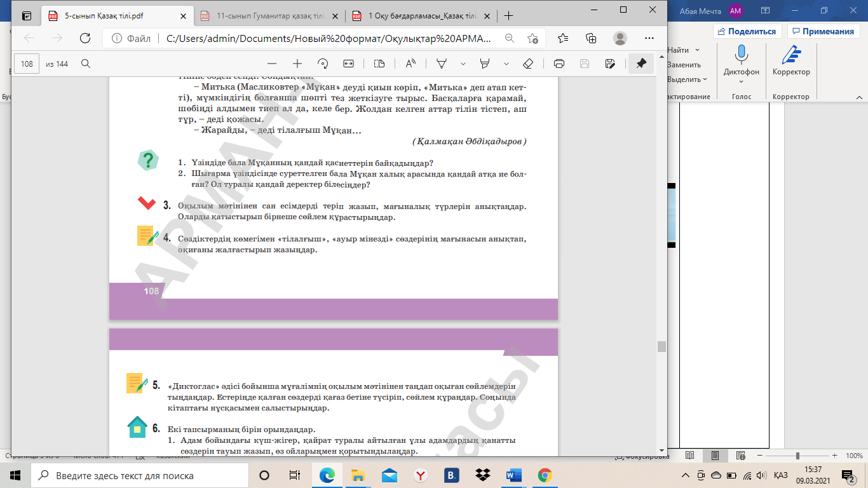Open Google Chrome from the taskbar
This screenshot has height=488, width=868.
click(x=545, y=475)
